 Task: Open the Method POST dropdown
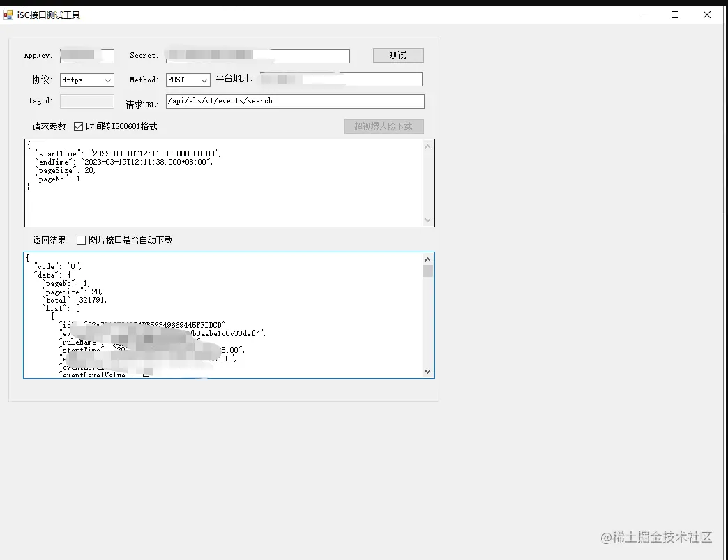pyautogui.click(x=188, y=80)
